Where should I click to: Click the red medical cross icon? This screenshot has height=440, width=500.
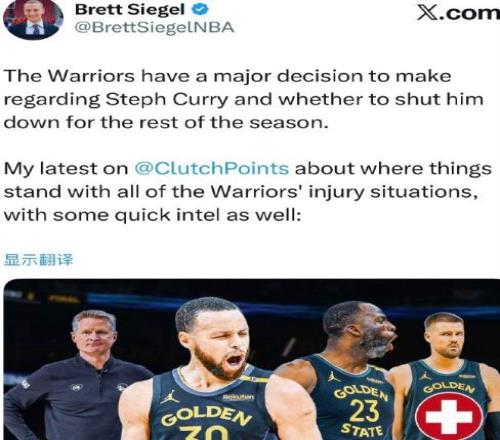[x=449, y=416]
